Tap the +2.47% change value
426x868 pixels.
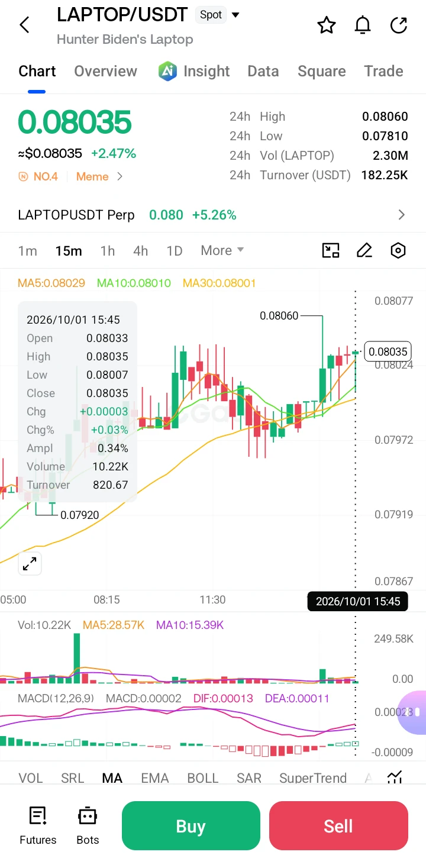114,154
